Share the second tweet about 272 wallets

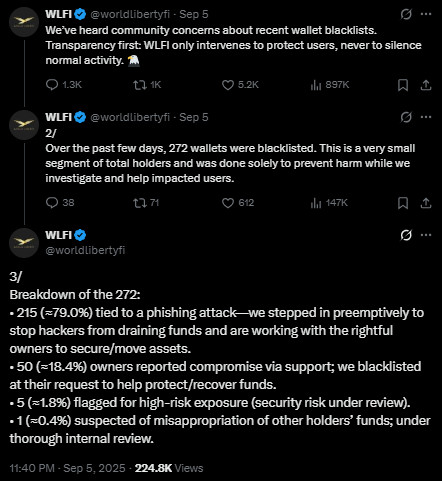coord(426,203)
